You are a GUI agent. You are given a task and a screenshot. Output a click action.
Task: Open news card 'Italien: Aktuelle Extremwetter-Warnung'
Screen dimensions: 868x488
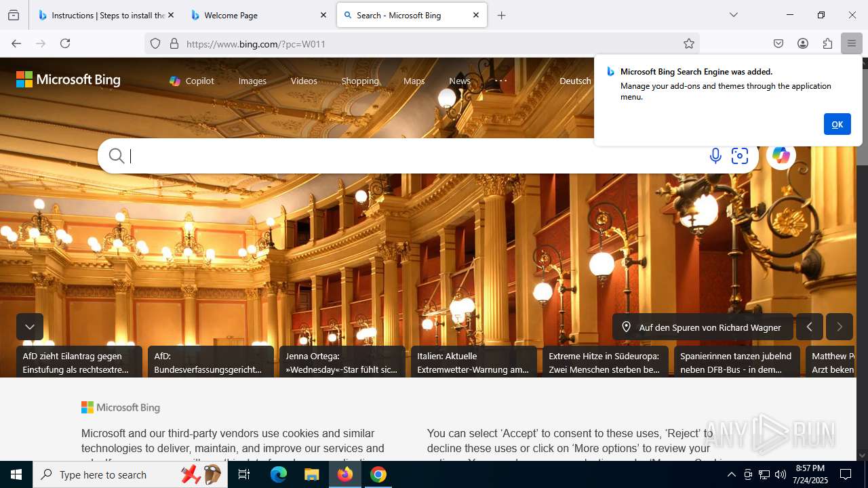tap(474, 362)
